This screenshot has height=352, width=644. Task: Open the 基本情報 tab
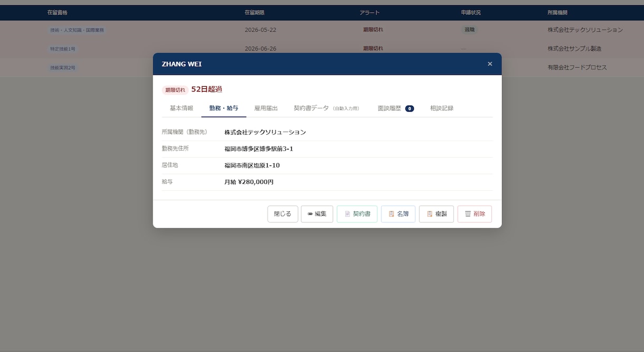(181, 108)
